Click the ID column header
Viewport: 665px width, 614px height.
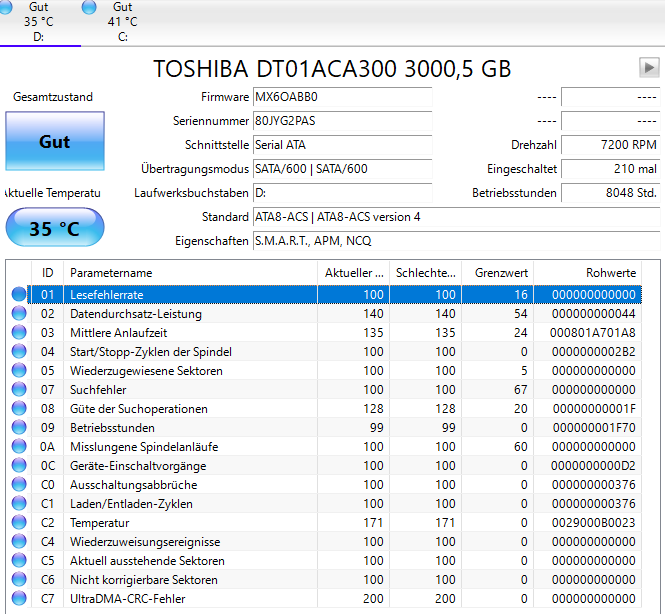pyautogui.click(x=48, y=273)
